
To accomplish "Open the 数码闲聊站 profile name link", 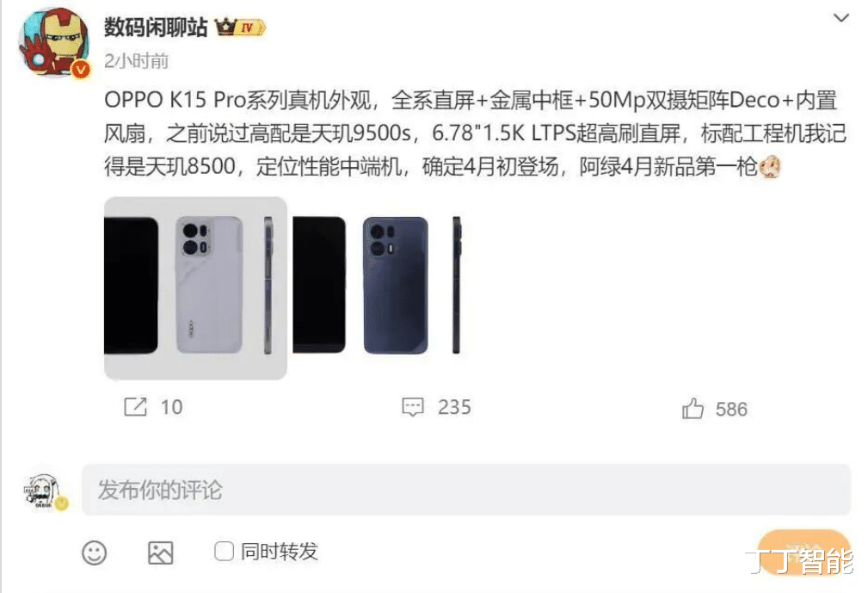I will tap(156, 27).
